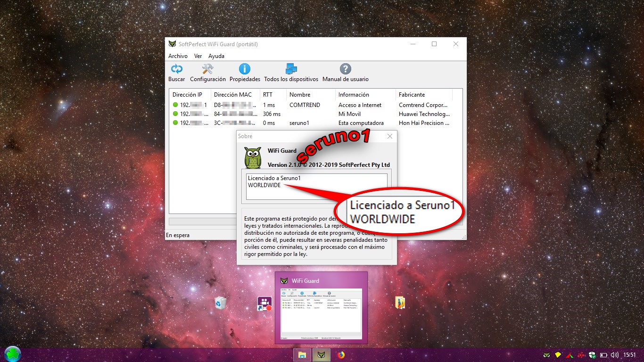Screen dimensions: 644x362
Task: Open Propiedades info icon
Action: coord(244,69)
